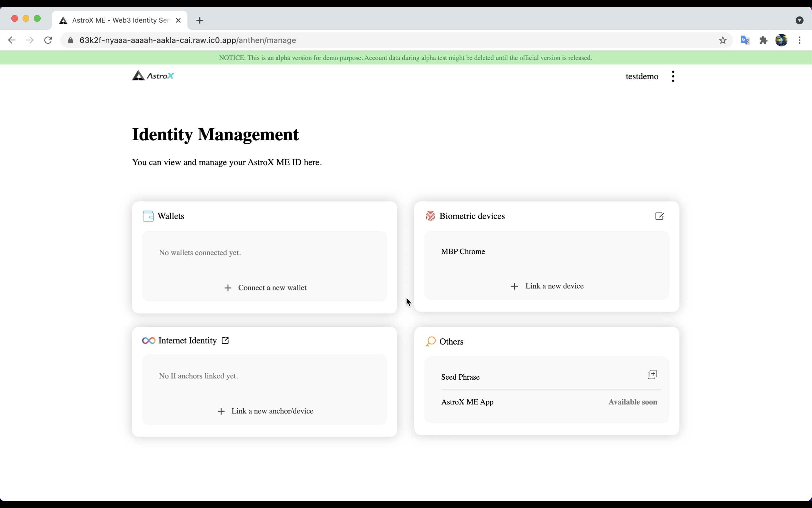Click the testdemo username

click(642, 76)
